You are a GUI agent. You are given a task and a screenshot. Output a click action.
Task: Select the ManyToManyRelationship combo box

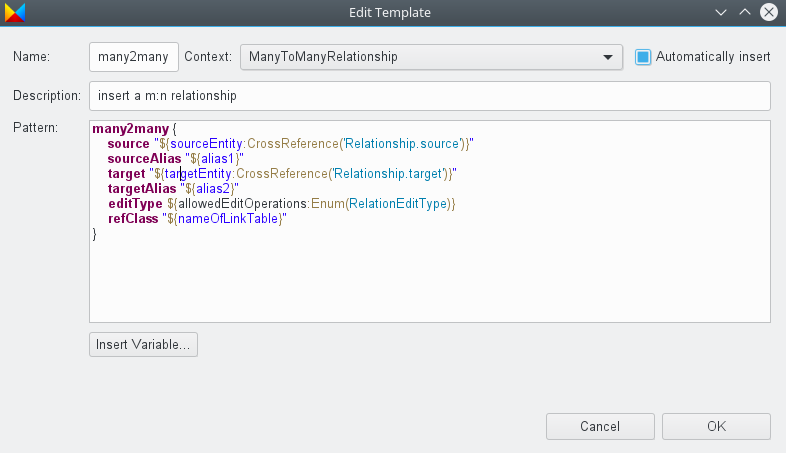431,57
